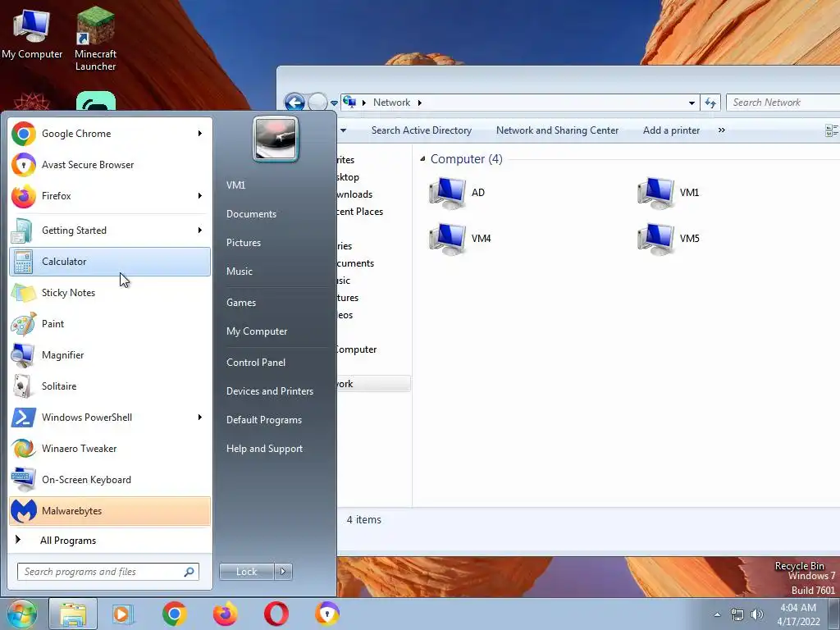The height and width of the screenshot is (630, 840).
Task: Focus the Search programs and files box
Action: (108, 572)
